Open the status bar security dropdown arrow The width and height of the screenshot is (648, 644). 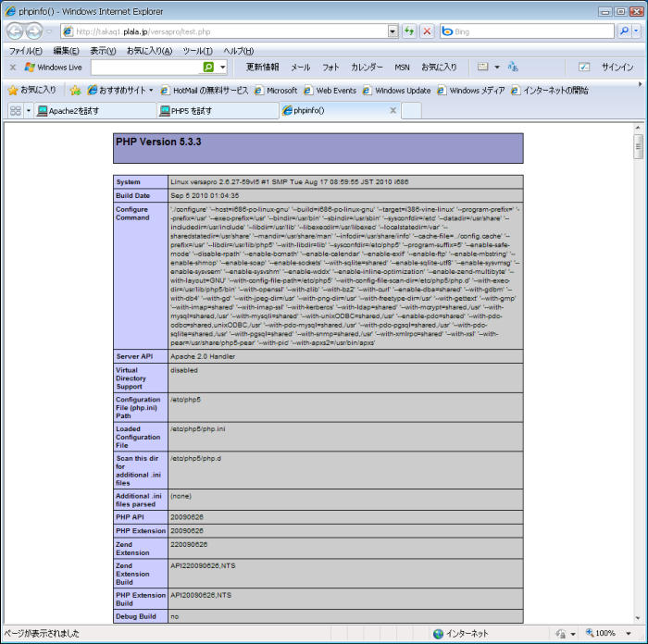point(573,634)
